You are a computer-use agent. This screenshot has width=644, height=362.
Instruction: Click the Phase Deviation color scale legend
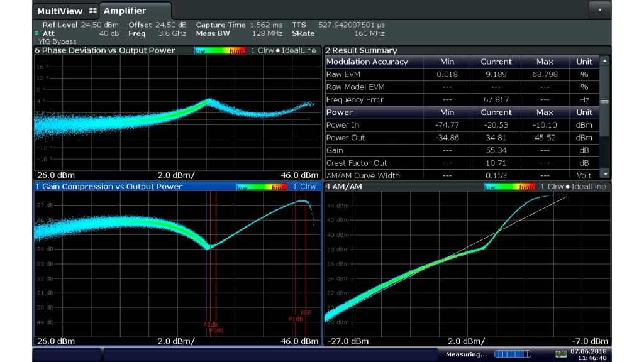[219, 50]
